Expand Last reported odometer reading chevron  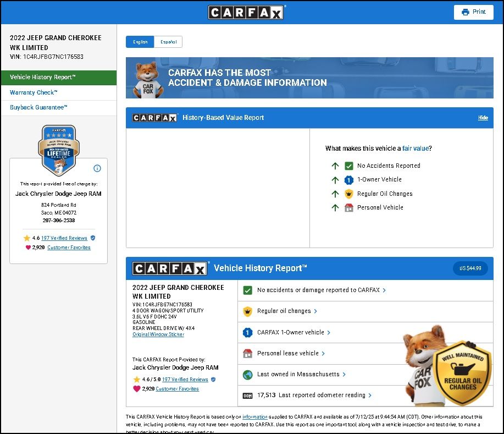click(370, 395)
